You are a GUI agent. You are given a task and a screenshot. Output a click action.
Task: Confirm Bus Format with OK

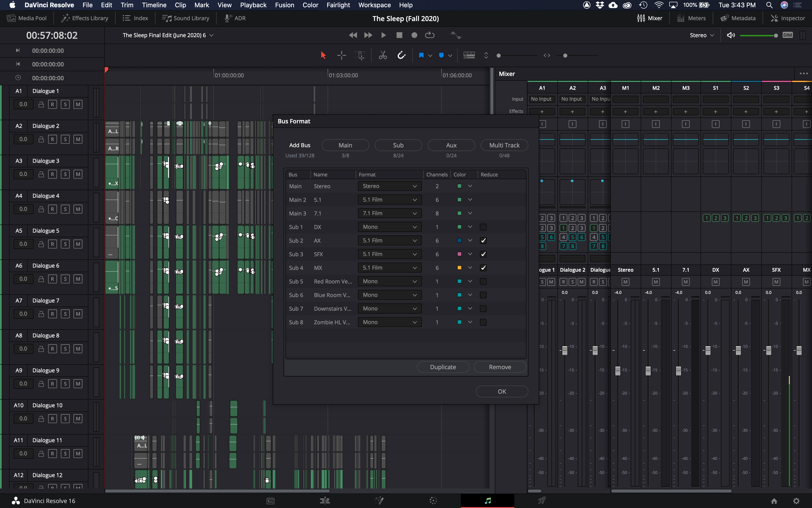tap(502, 392)
